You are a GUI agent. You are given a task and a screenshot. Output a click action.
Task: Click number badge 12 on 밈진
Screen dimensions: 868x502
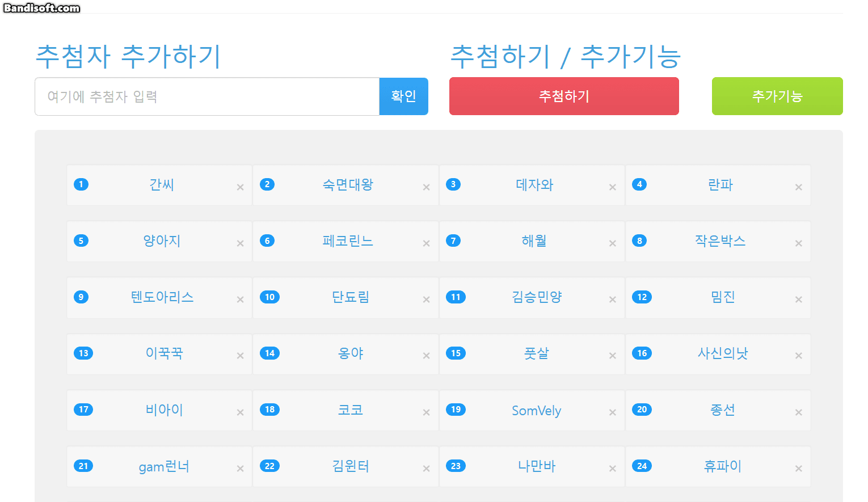pyautogui.click(x=642, y=297)
